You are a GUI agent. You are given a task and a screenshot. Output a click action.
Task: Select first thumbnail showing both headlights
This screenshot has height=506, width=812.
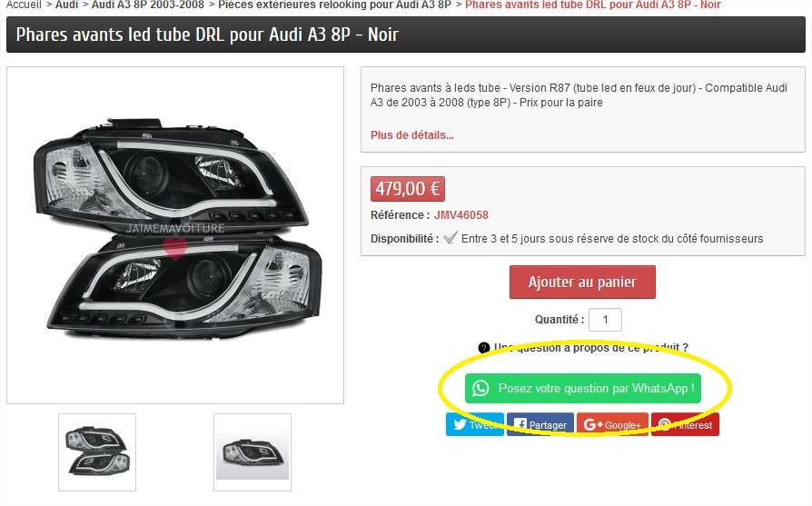[97, 452]
